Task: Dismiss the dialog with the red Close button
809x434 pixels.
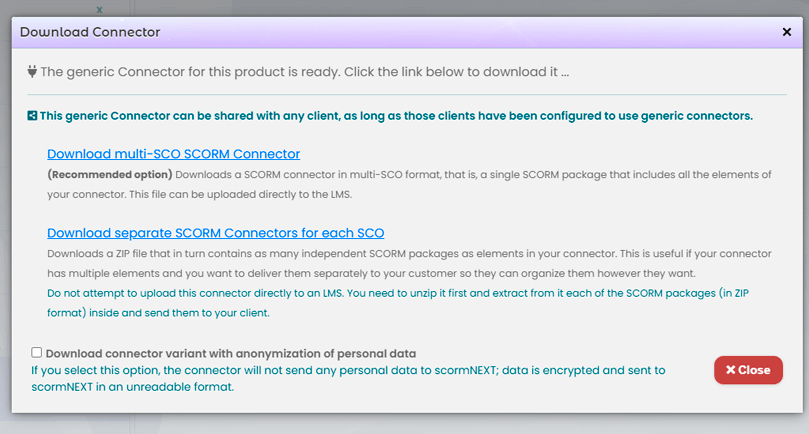Action: click(x=748, y=370)
